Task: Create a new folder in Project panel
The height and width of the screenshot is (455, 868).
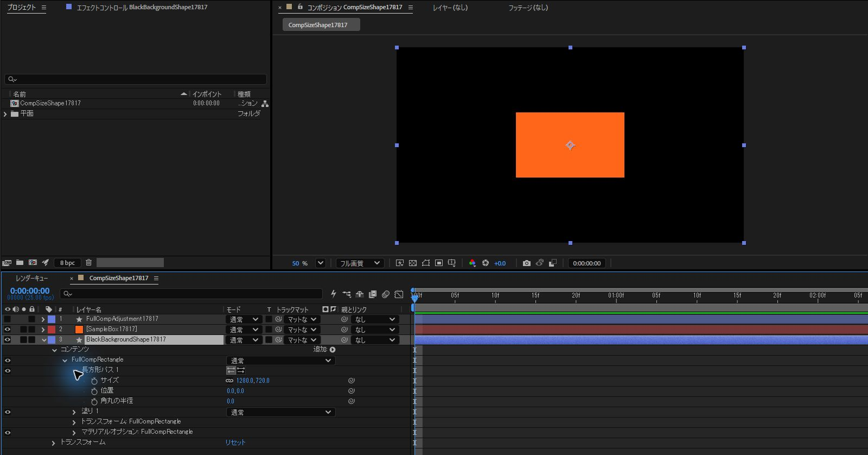Action: click(20, 263)
